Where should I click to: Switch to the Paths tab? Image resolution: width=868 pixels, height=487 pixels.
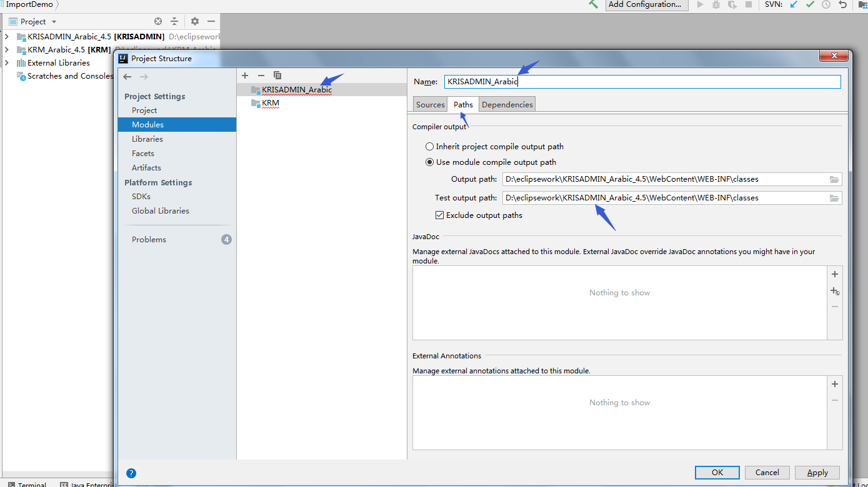(463, 104)
